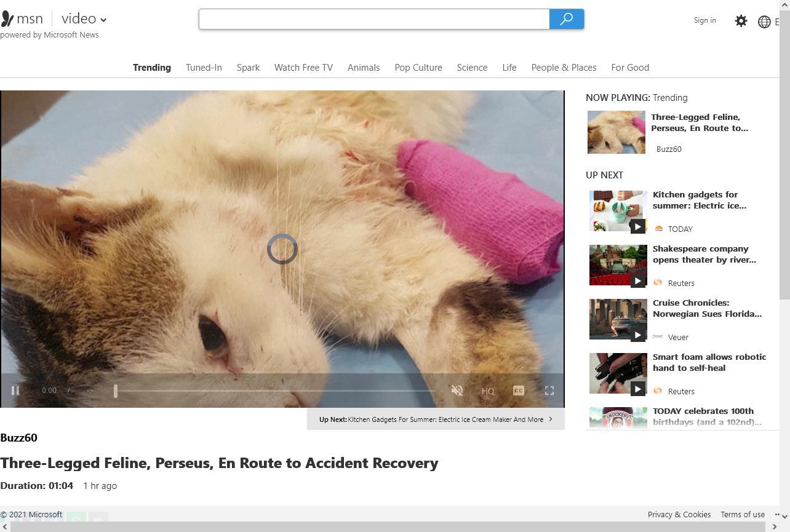Open the settings gear icon
The width and height of the screenshot is (790, 532).
click(741, 21)
